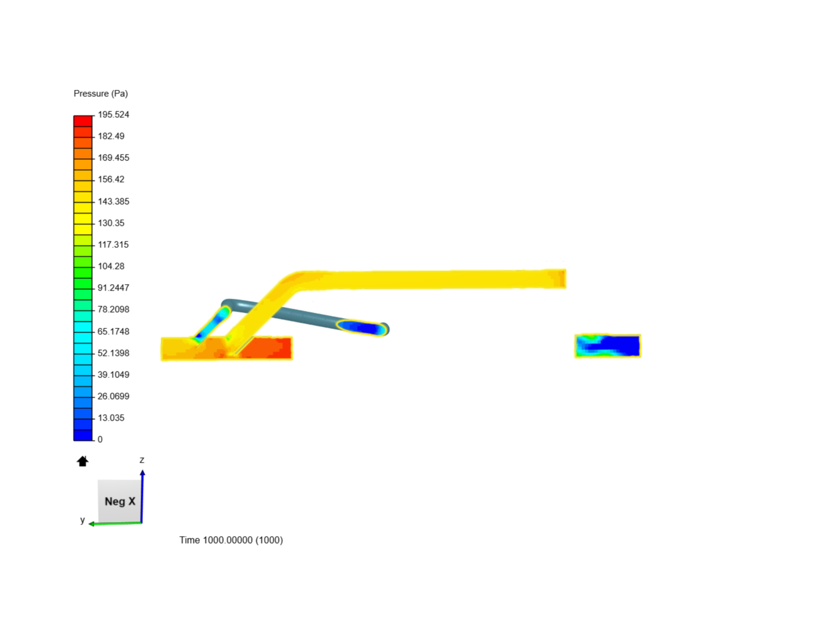Click the long yellow horizontal duct
Screen dimensions: 840x630
(432, 279)
